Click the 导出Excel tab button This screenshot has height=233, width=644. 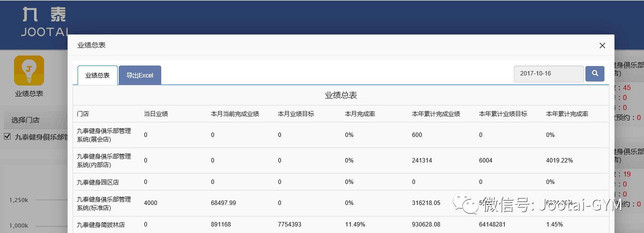point(140,75)
